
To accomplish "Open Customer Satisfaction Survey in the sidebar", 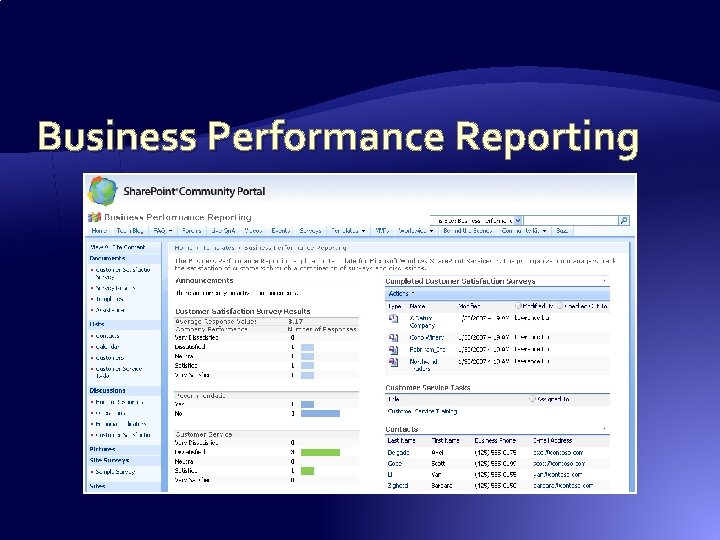I will tap(123, 273).
